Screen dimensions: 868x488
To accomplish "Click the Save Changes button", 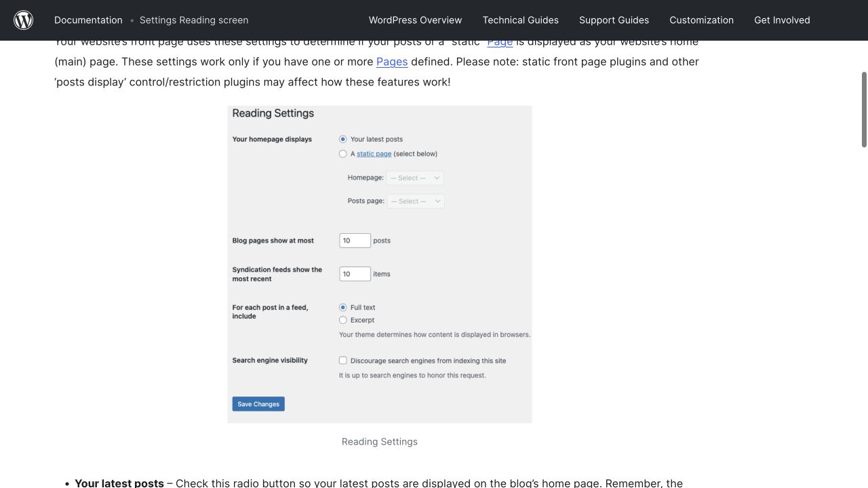I will coord(258,404).
